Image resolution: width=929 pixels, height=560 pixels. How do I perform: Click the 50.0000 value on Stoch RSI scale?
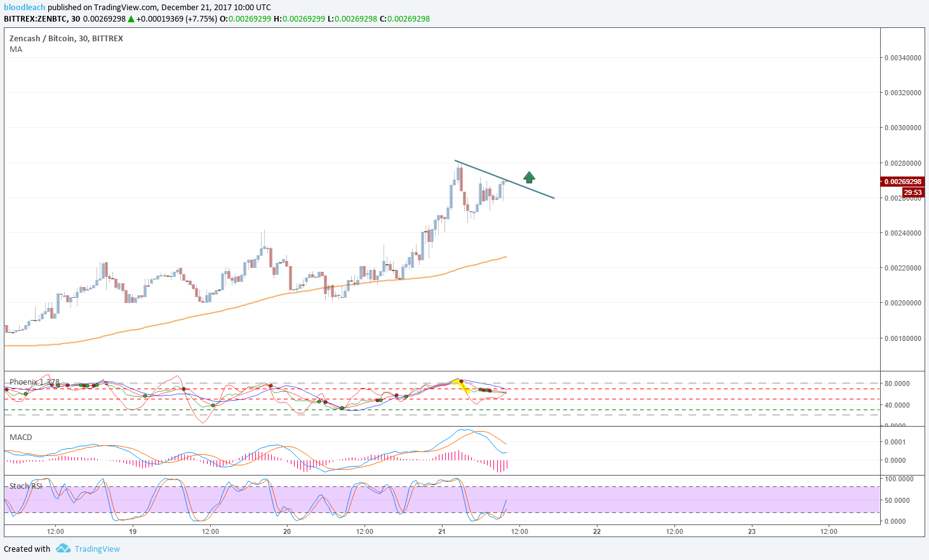coord(897,500)
